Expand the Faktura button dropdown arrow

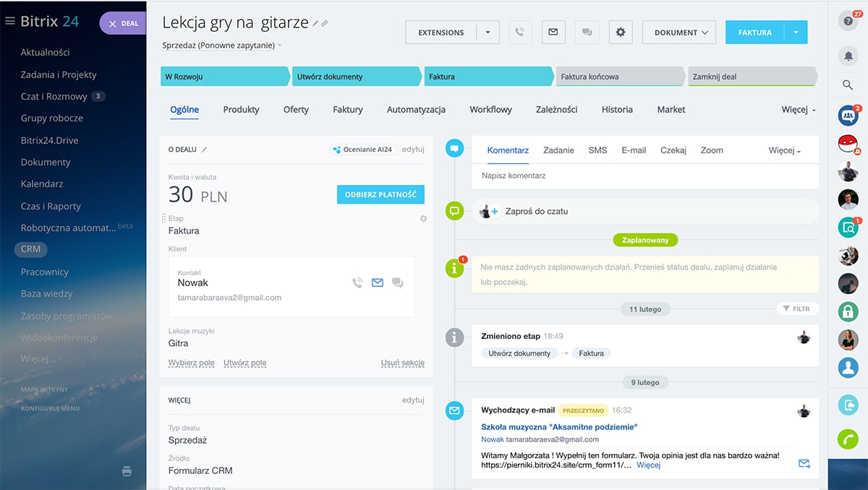pos(796,33)
